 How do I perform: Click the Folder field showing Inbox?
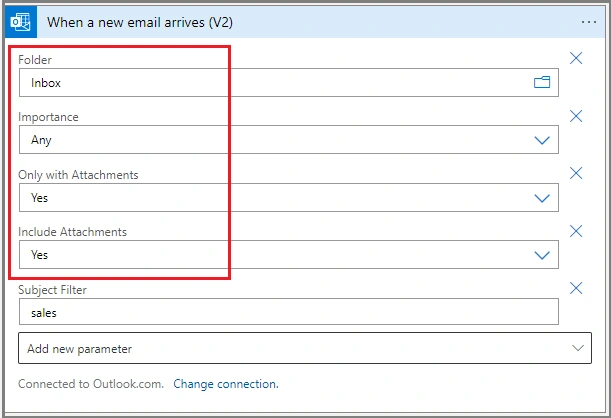click(x=289, y=83)
